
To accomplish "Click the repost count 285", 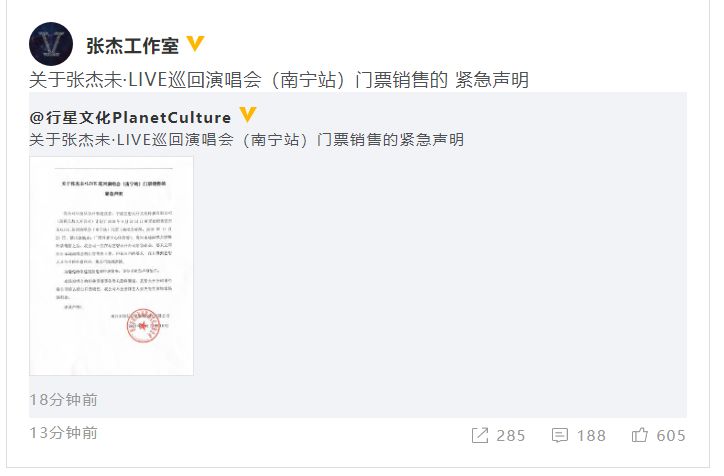I will coord(511,435).
